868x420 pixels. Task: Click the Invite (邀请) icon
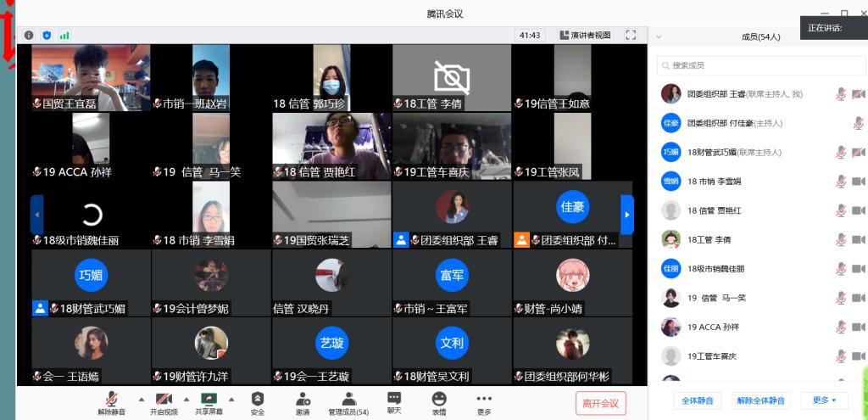point(303,403)
